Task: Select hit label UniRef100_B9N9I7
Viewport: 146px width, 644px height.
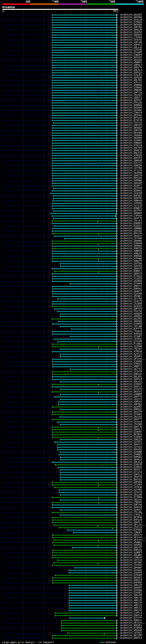Action: pyautogui.click(x=131, y=271)
